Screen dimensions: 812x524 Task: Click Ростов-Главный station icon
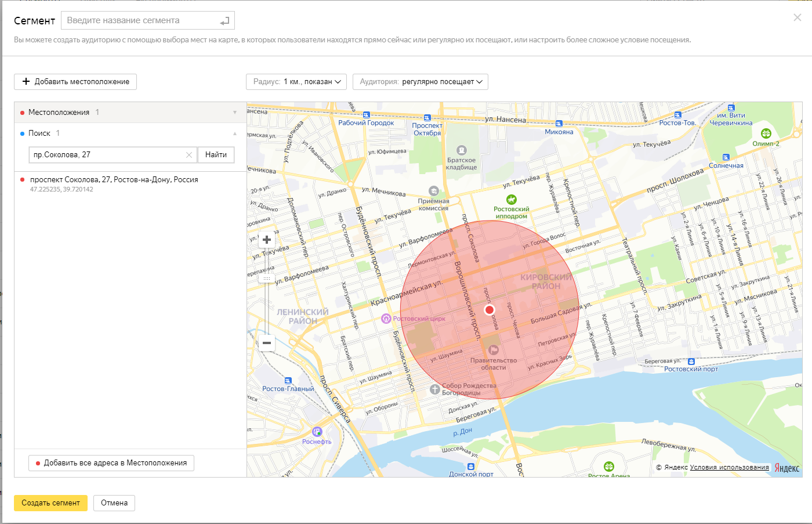point(288,381)
